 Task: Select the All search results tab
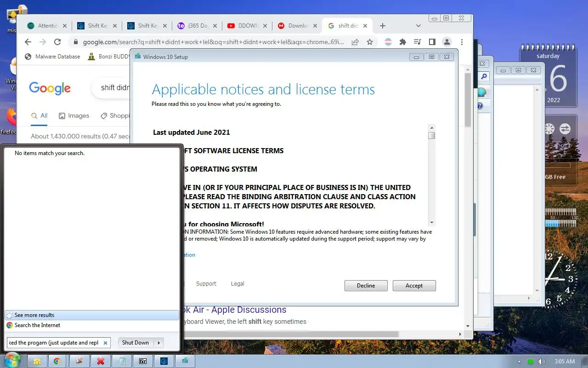[39, 115]
